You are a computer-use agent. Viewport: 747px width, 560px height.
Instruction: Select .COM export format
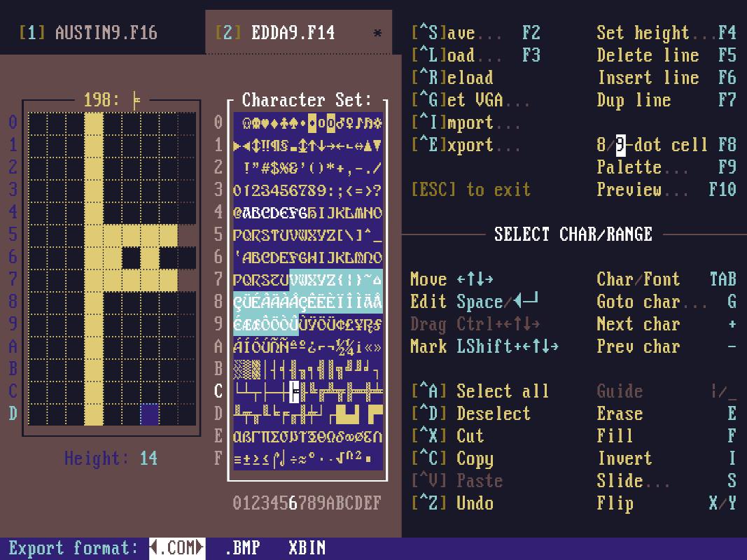(177, 547)
